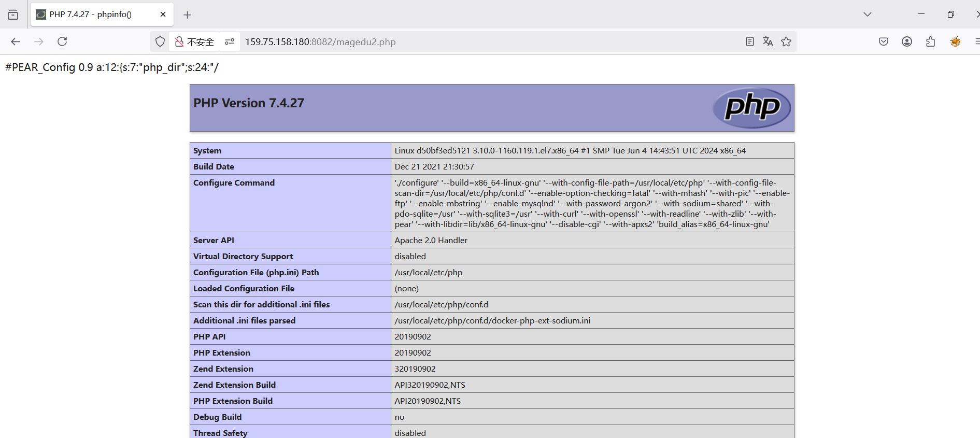Image resolution: width=980 pixels, height=438 pixels.
Task: Open the extensions puzzle icon
Action: tap(931, 41)
